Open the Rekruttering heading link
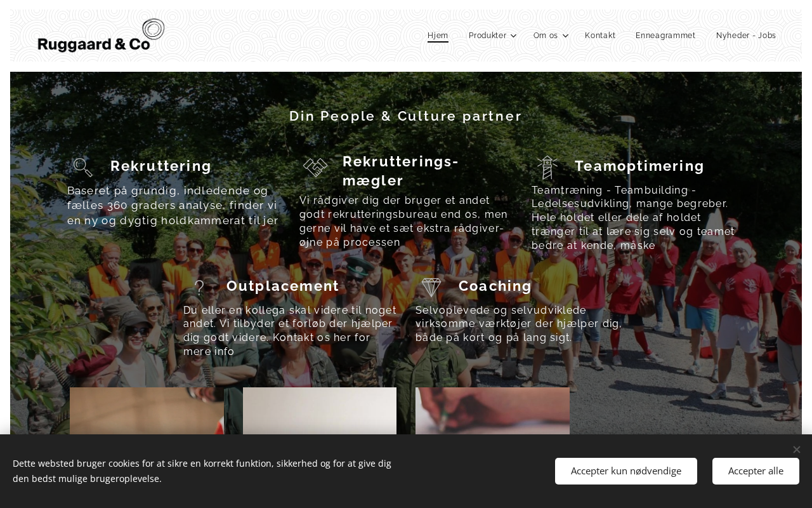812x508 pixels. tap(161, 166)
